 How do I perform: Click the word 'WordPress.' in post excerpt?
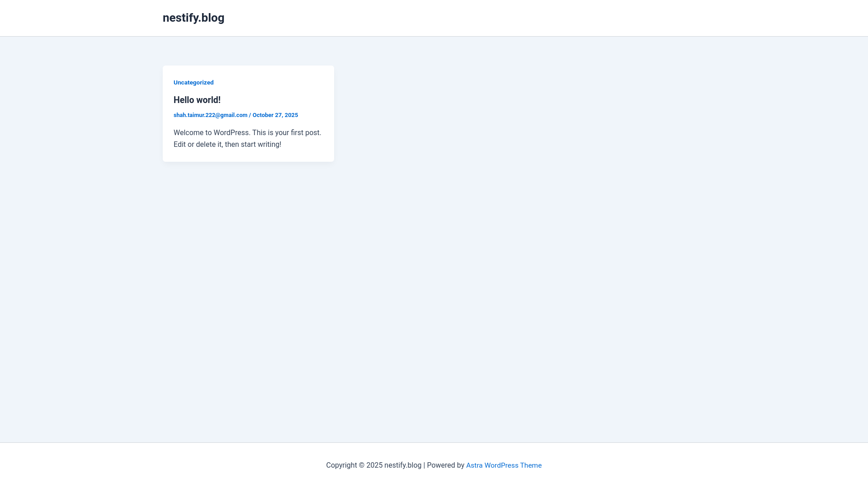231,133
